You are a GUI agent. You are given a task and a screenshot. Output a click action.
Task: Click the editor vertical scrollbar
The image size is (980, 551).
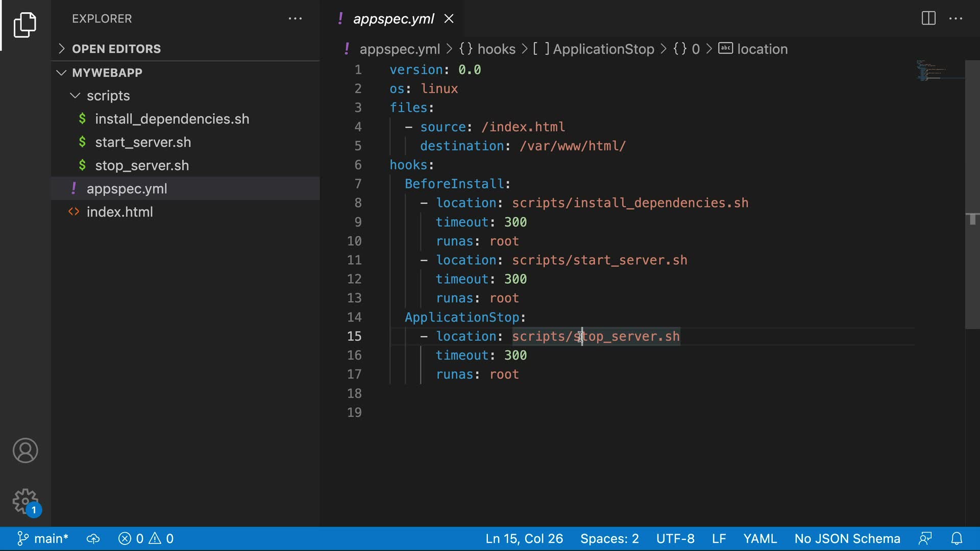[x=972, y=194]
